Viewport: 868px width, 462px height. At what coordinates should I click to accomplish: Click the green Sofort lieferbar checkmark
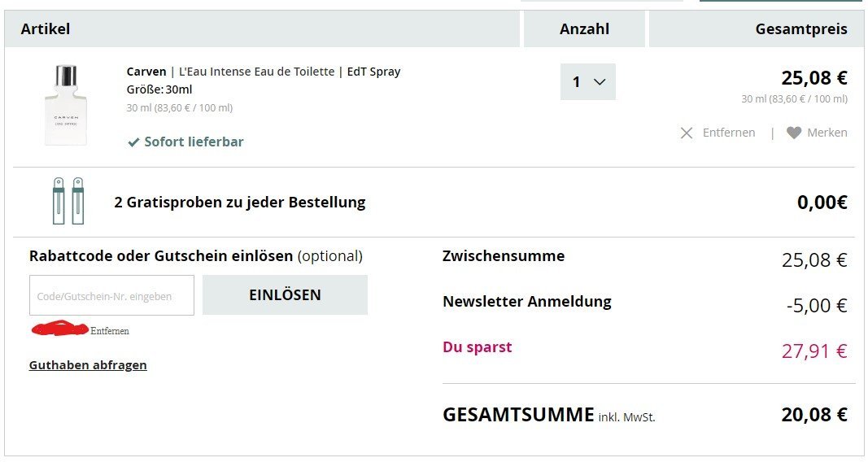[134, 142]
